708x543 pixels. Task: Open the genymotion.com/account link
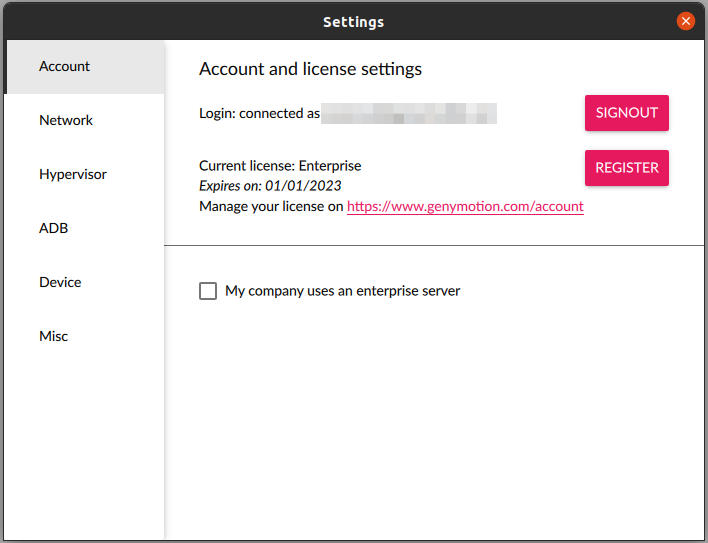[465, 207]
